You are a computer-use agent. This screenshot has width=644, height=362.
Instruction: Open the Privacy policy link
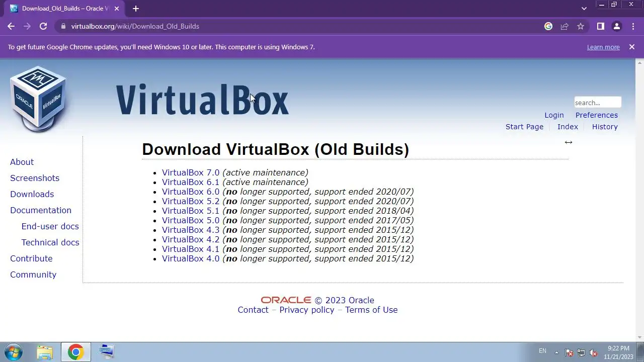point(307,310)
